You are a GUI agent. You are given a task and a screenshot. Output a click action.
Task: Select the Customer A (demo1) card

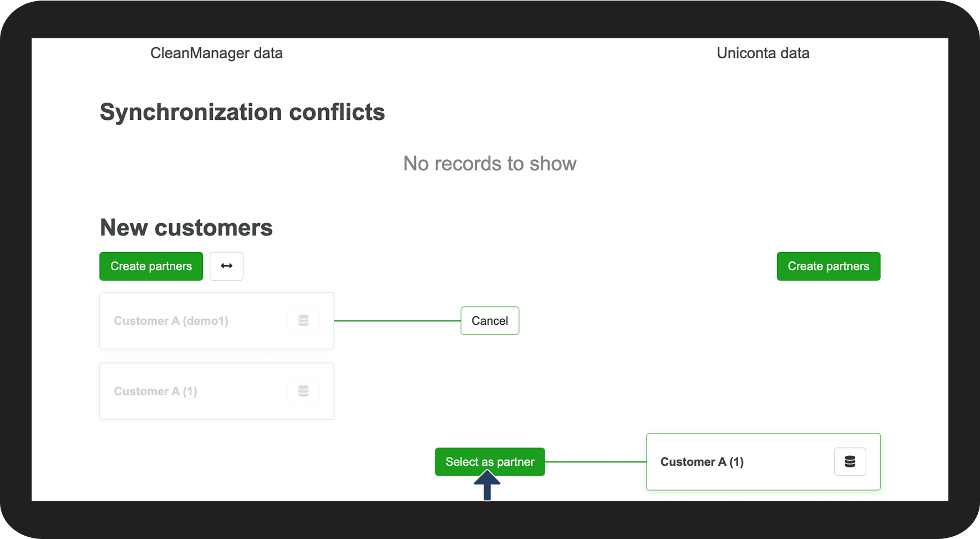point(217,321)
